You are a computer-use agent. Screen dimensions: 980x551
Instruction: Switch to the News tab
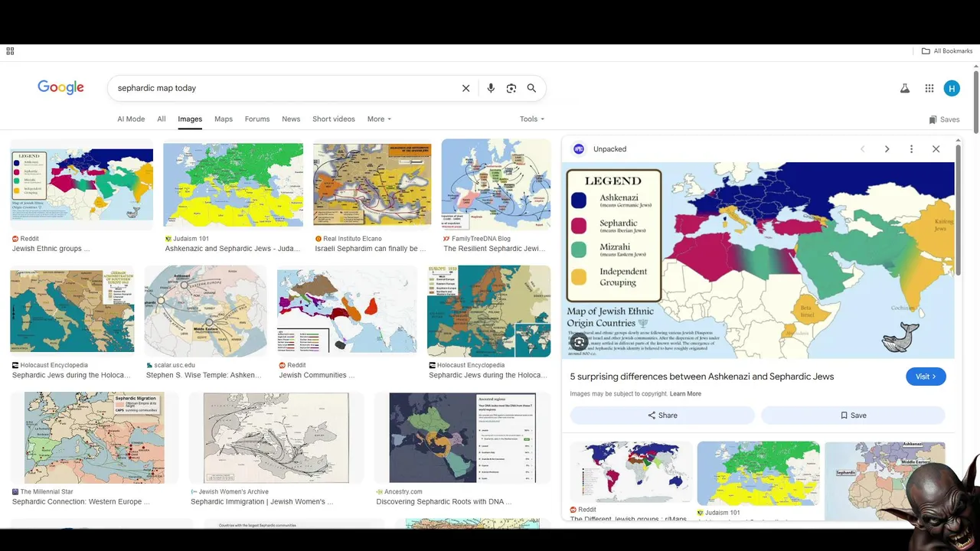pos(291,119)
